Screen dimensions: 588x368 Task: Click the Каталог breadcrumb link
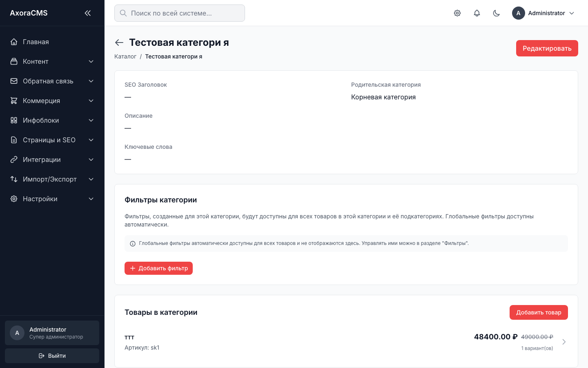tap(125, 56)
